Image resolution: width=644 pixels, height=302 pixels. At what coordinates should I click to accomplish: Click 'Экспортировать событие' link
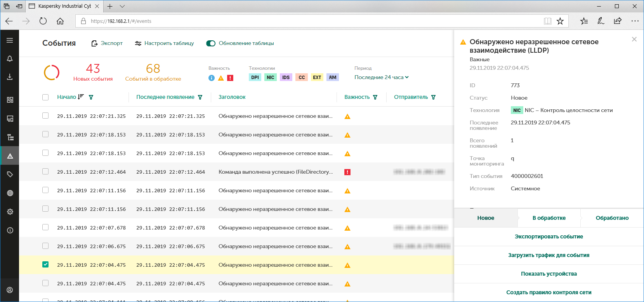click(x=549, y=237)
